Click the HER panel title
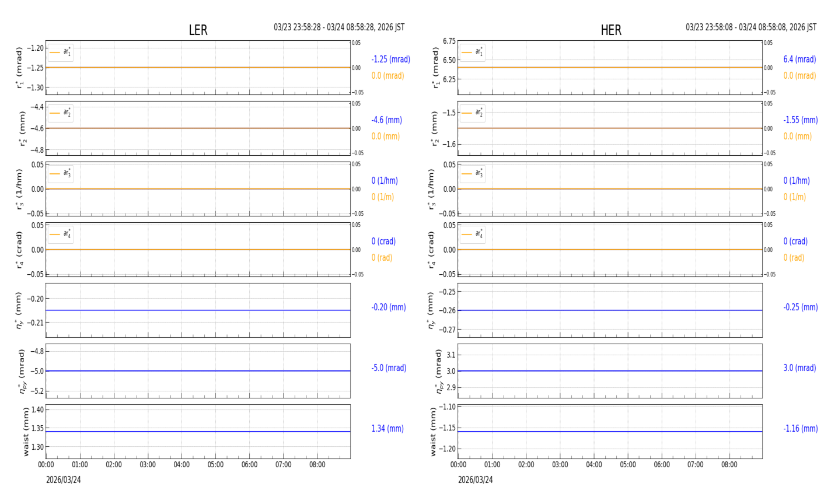Screen dimensions: 824x504 click(x=611, y=30)
